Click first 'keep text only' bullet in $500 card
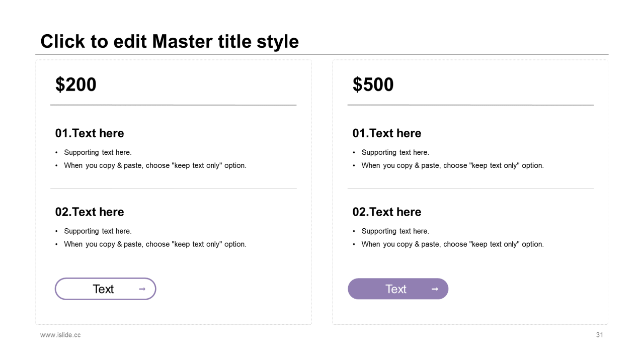 (452, 165)
